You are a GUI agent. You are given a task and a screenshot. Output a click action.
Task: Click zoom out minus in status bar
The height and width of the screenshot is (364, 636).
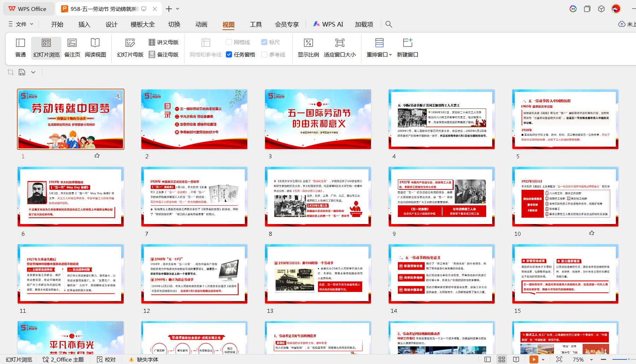click(603, 359)
